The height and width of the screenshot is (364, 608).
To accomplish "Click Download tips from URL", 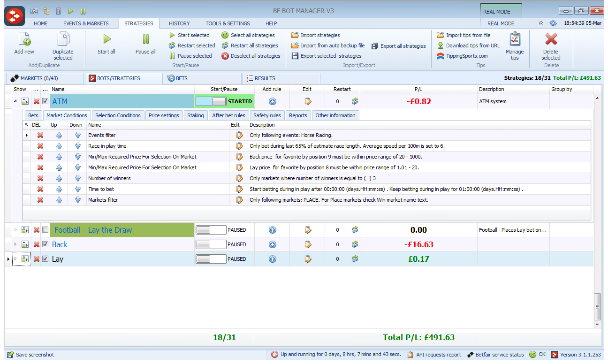I will click(468, 45).
